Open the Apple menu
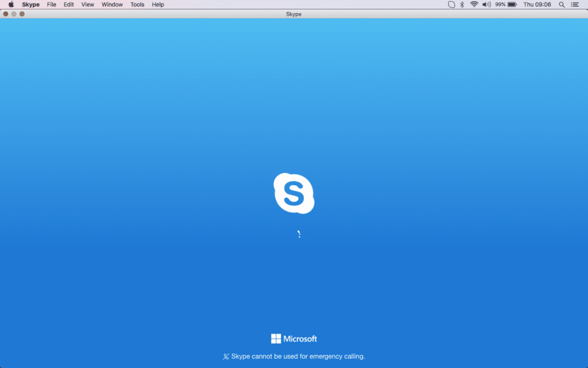588x368 pixels. pyautogui.click(x=11, y=5)
